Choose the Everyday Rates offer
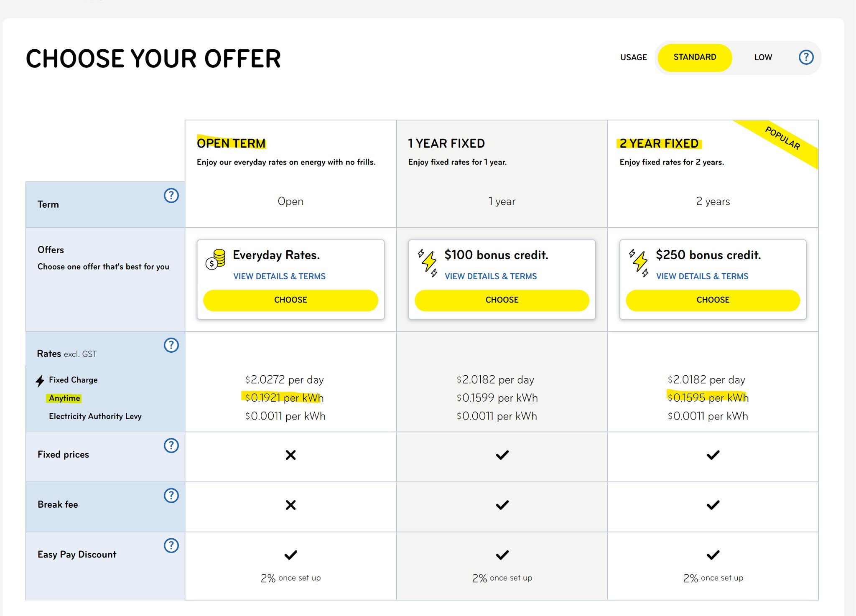Viewport: 856px width, 616px height. pyautogui.click(x=290, y=300)
